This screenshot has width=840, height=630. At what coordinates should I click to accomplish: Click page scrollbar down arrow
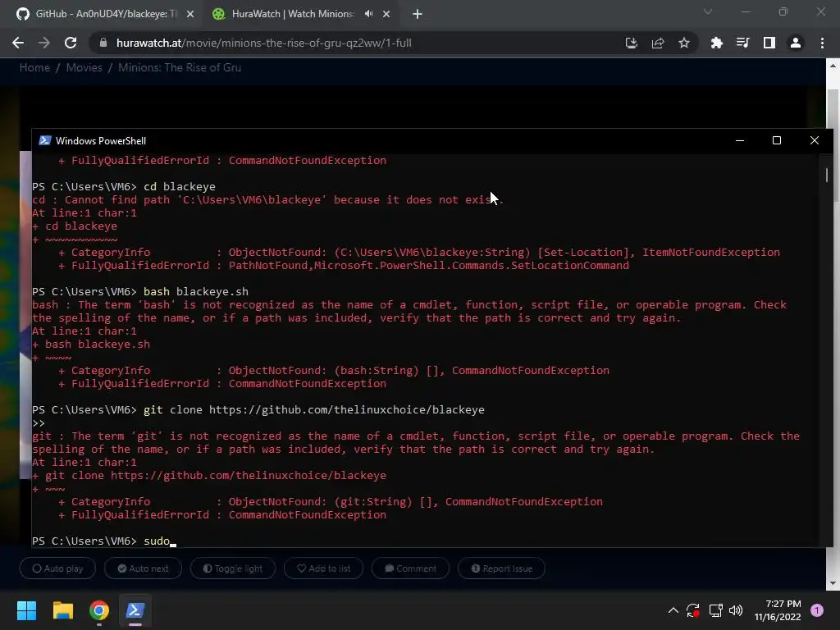point(833,583)
